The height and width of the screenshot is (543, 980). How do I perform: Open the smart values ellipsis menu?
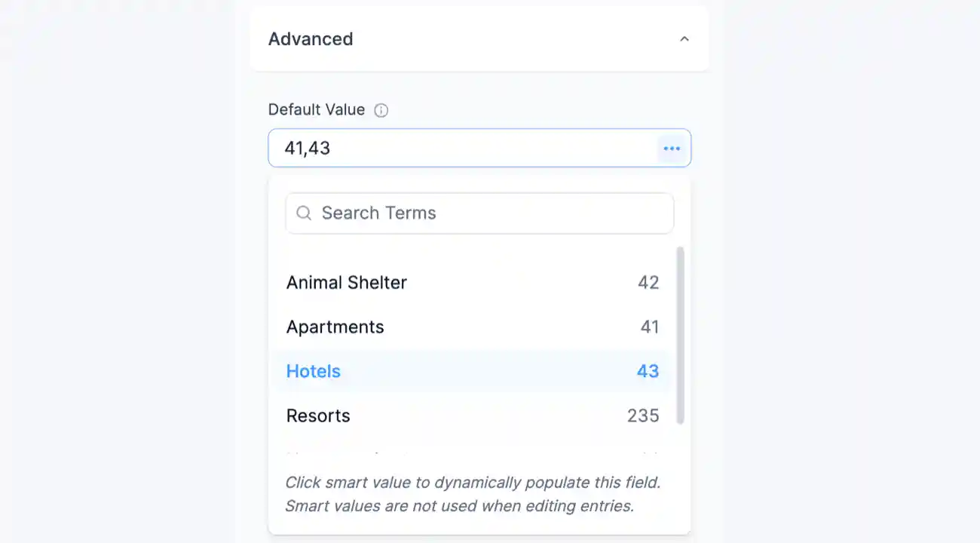pos(672,148)
